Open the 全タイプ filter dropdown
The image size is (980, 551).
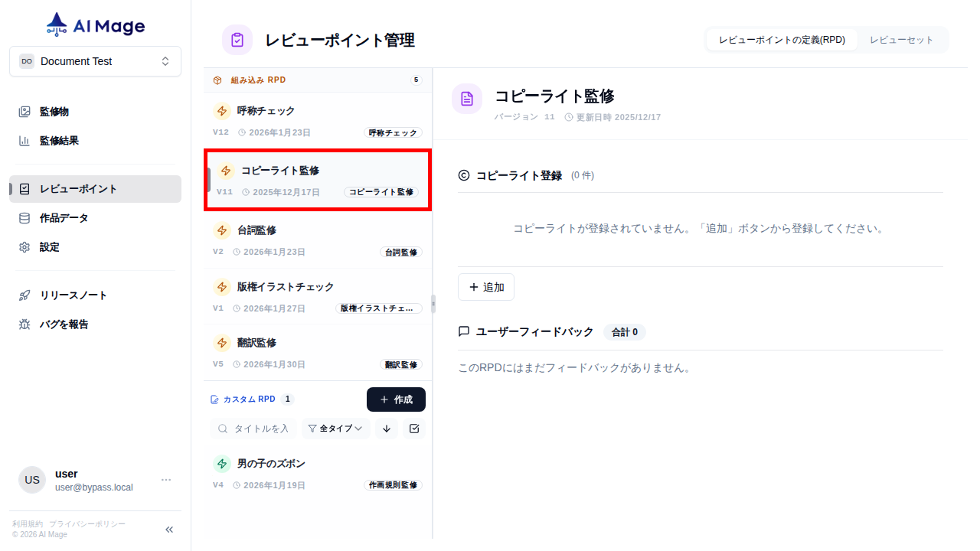(x=335, y=429)
